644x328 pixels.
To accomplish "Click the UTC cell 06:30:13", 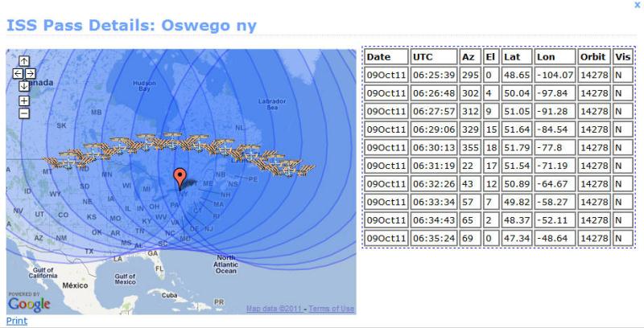I will click(434, 148).
